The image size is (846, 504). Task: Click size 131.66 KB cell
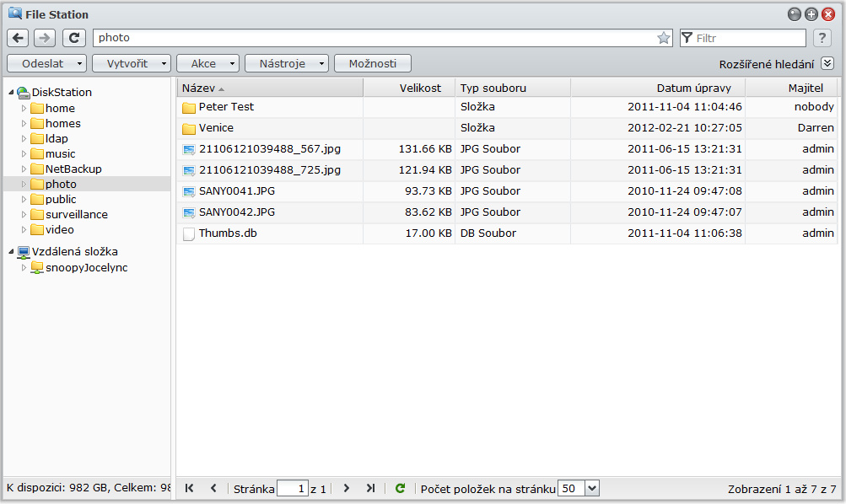pos(425,149)
